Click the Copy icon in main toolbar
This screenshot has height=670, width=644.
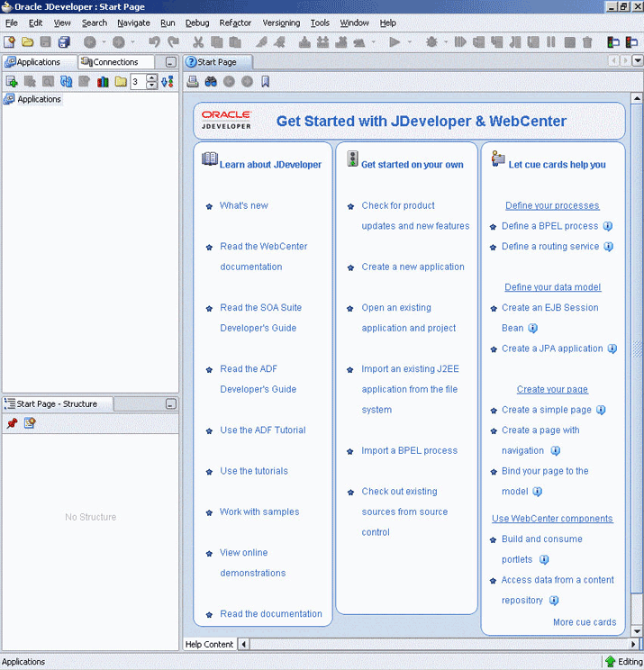(217, 41)
